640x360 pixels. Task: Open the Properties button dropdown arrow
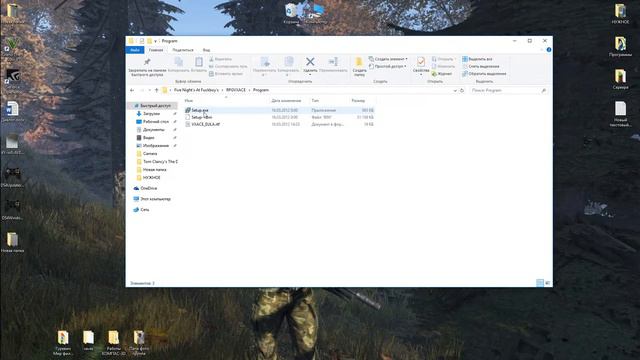(421, 75)
